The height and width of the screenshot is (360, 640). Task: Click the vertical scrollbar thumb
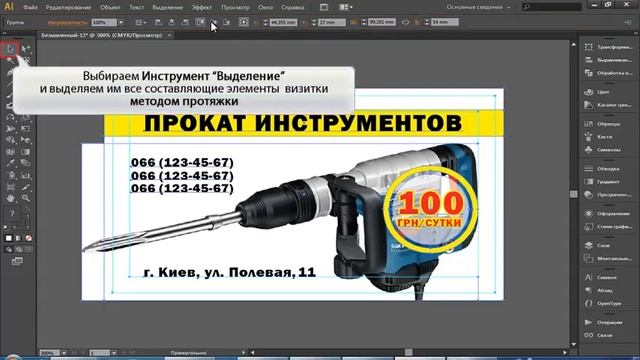(574, 194)
